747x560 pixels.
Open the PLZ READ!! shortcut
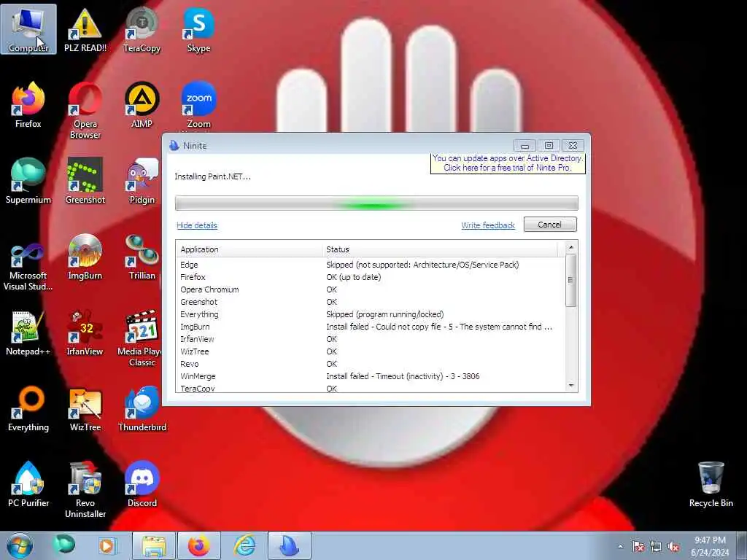(85, 29)
